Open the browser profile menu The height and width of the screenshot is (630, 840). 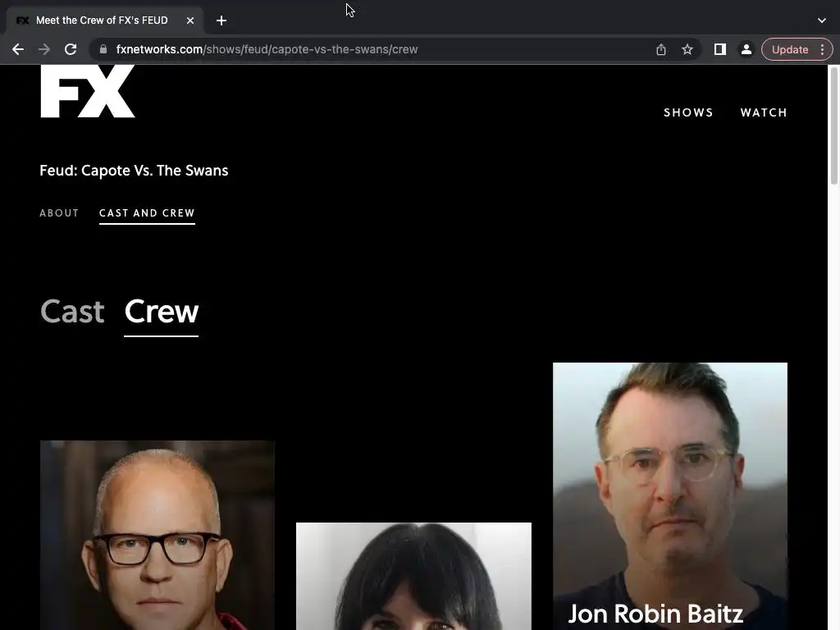click(746, 49)
